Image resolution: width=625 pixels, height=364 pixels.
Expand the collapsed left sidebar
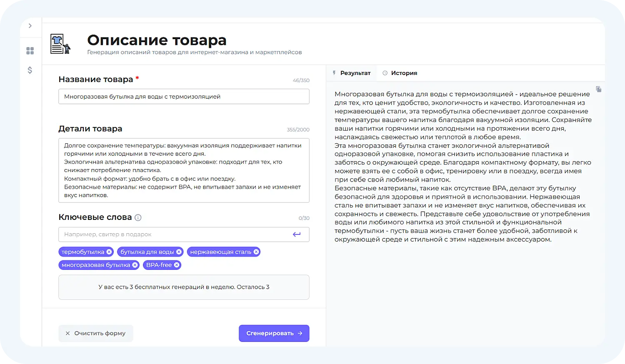pyautogui.click(x=30, y=25)
